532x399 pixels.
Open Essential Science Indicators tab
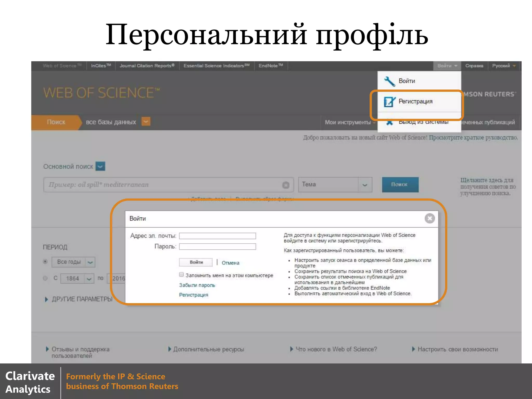216,66
